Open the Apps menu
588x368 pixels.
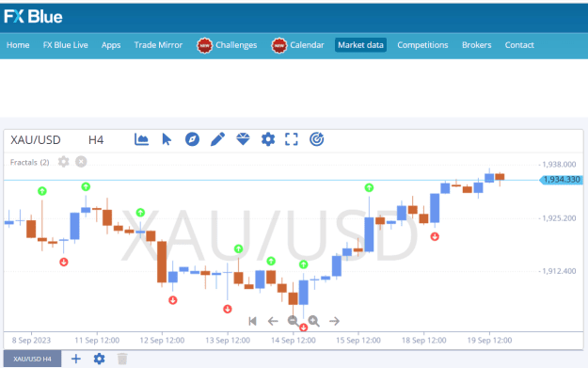click(x=111, y=45)
